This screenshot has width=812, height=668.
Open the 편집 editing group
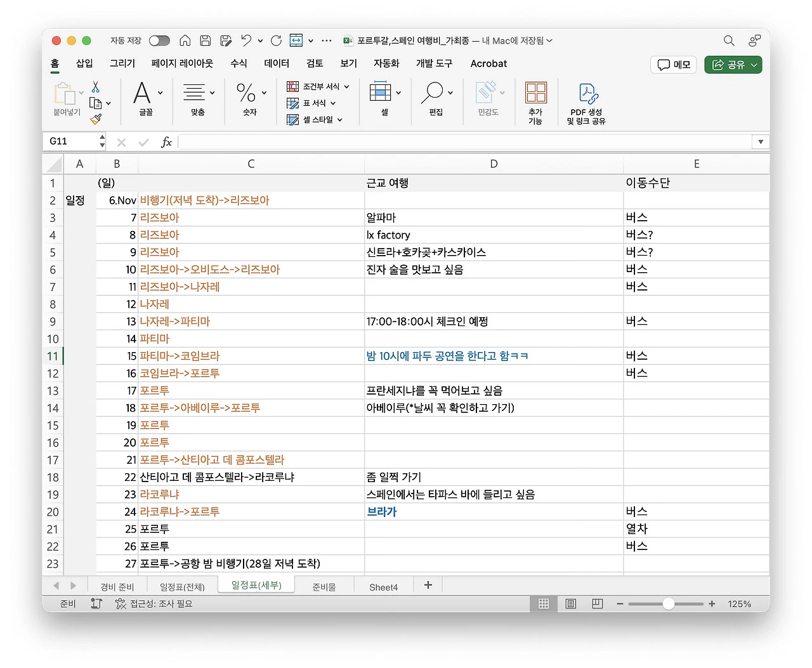coord(436,99)
